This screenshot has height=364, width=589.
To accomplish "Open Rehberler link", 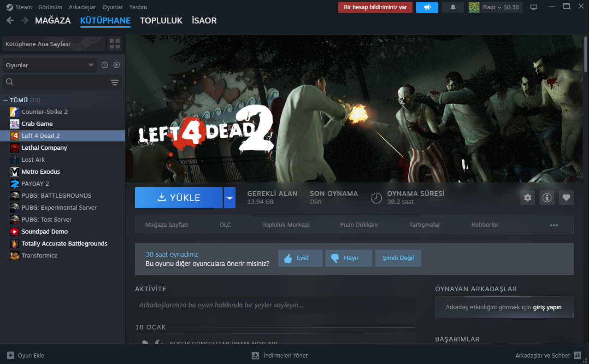I will click(x=485, y=225).
